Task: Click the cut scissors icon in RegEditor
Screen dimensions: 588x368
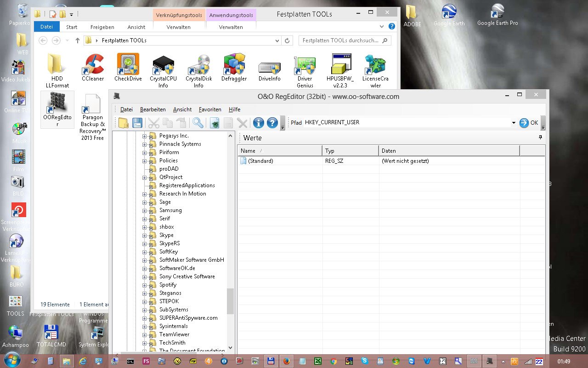Action: pos(154,123)
